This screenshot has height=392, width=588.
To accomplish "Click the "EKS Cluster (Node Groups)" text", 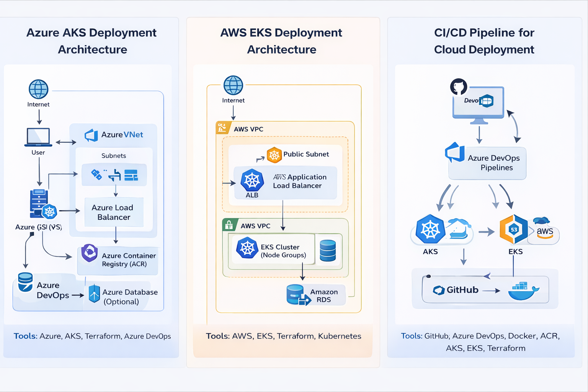I will tap(283, 251).
